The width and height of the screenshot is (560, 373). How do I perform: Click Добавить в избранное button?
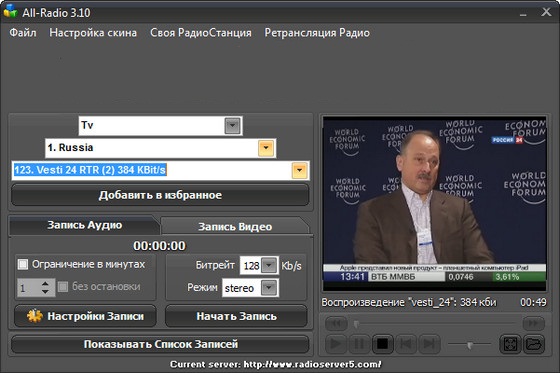(x=160, y=195)
